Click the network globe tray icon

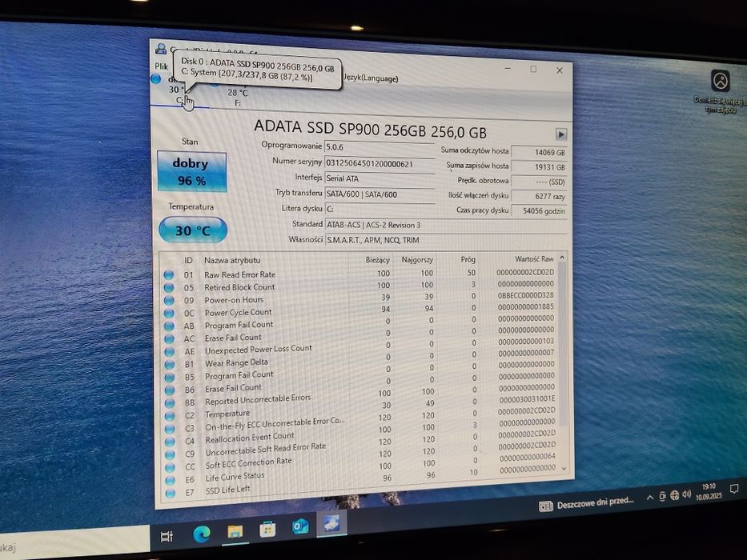(675, 495)
